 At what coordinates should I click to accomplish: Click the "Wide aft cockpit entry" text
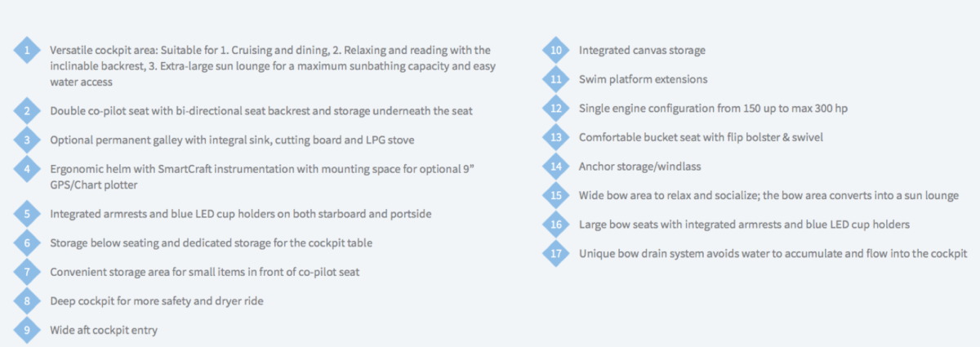point(104,330)
